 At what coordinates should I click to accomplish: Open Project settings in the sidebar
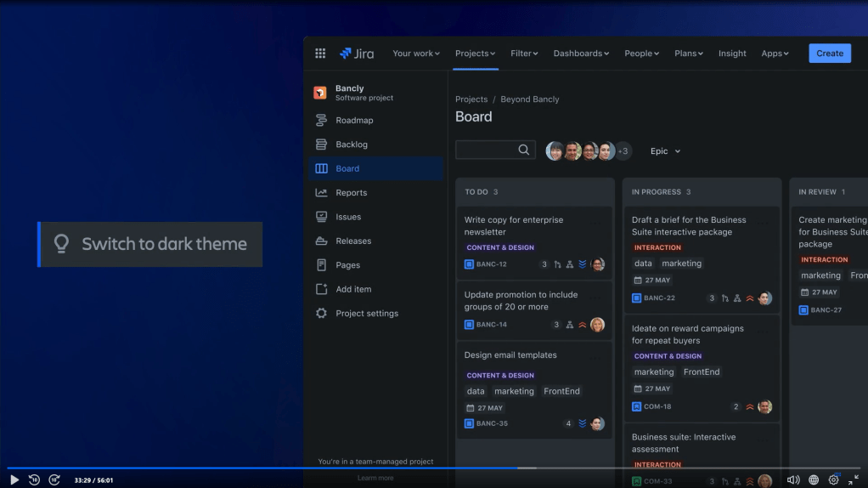point(366,314)
